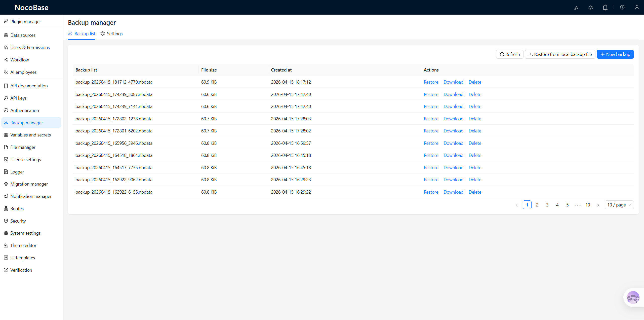Switch to the Settings tab
This screenshot has width=644, height=320.
(x=114, y=33)
